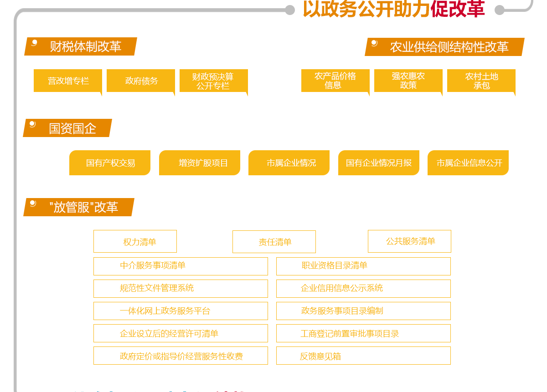Open 国有产权交易 page
This screenshot has height=392, width=547.
(x=110, y=163)
